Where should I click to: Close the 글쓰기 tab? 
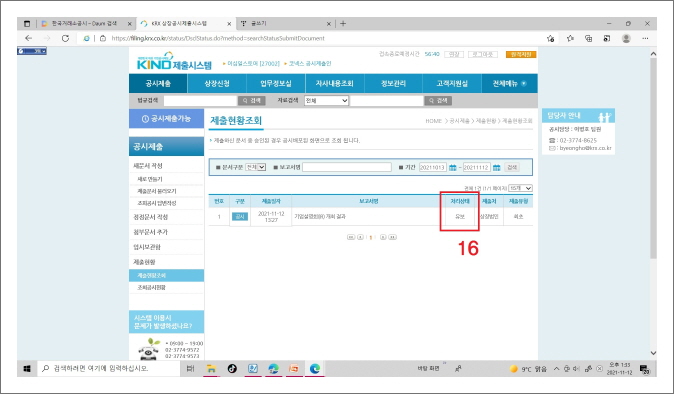click(328, 24)
